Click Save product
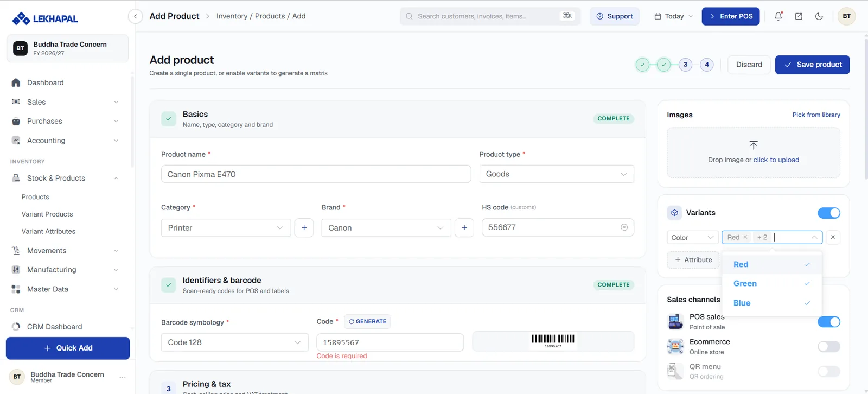 812,65
